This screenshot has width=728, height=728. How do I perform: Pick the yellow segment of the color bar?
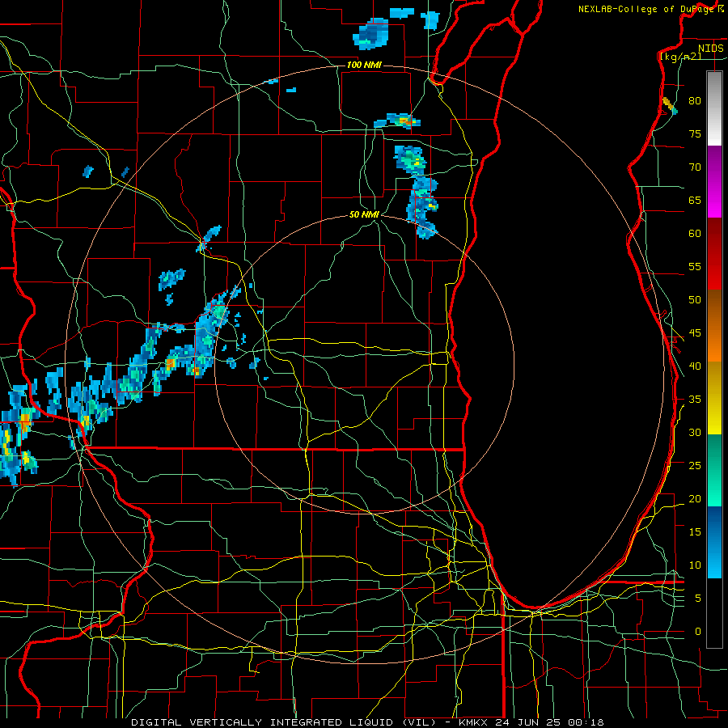click(714, 398)
